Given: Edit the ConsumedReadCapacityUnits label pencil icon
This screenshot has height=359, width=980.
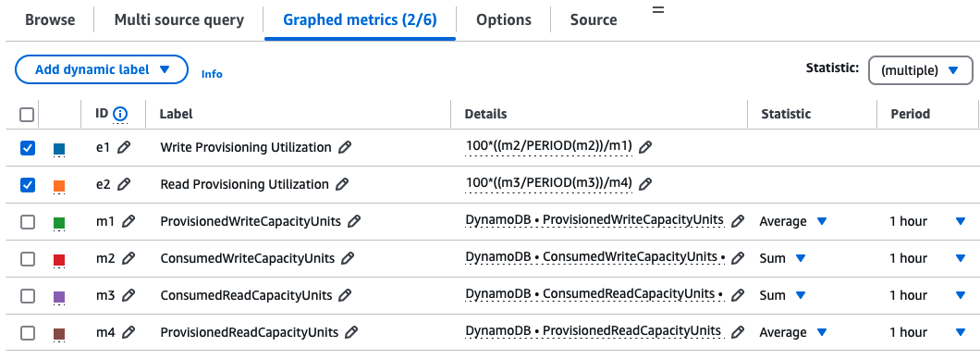Looking at the screenshot, I should [x=344, y=295].
